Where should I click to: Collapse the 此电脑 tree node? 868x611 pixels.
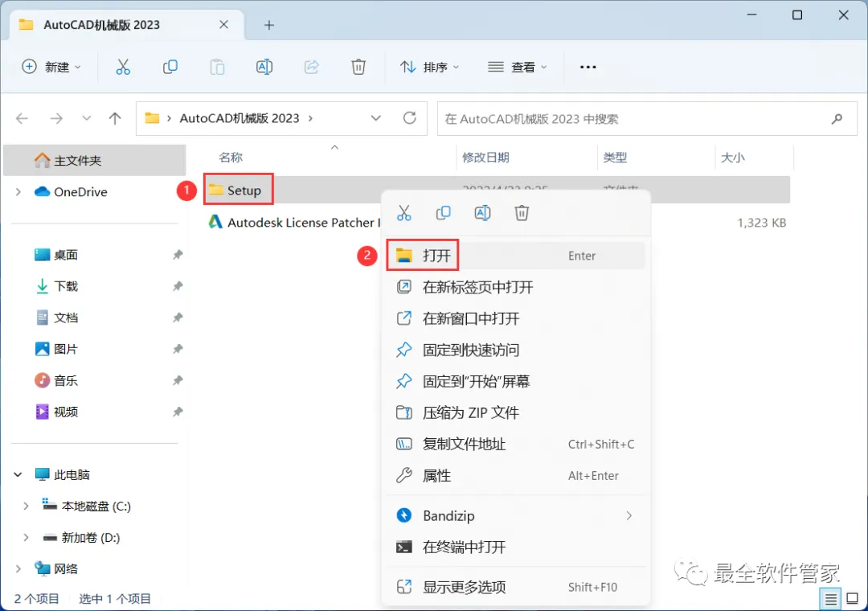[x=18, y=474]
